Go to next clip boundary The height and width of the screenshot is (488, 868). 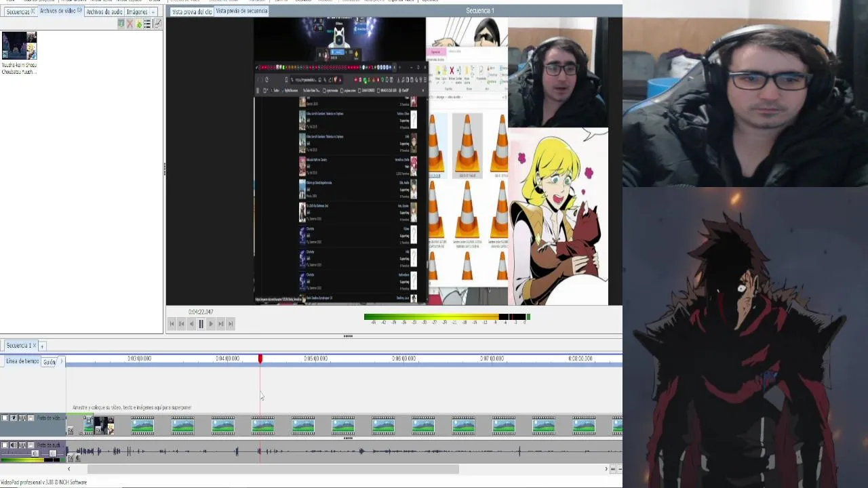pos(220,324)
